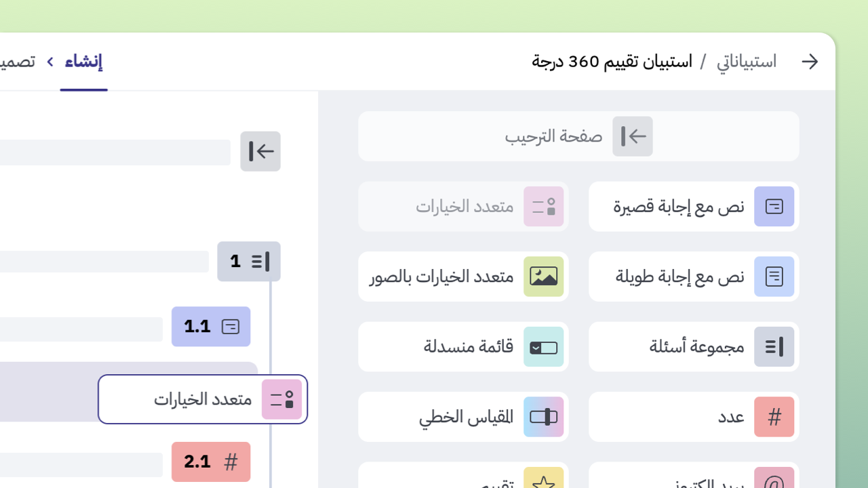Image resolution: width=868 pixels, height=488 pixels.
Task: Click the back arrow next to the survey title
Action: [810, 61]
